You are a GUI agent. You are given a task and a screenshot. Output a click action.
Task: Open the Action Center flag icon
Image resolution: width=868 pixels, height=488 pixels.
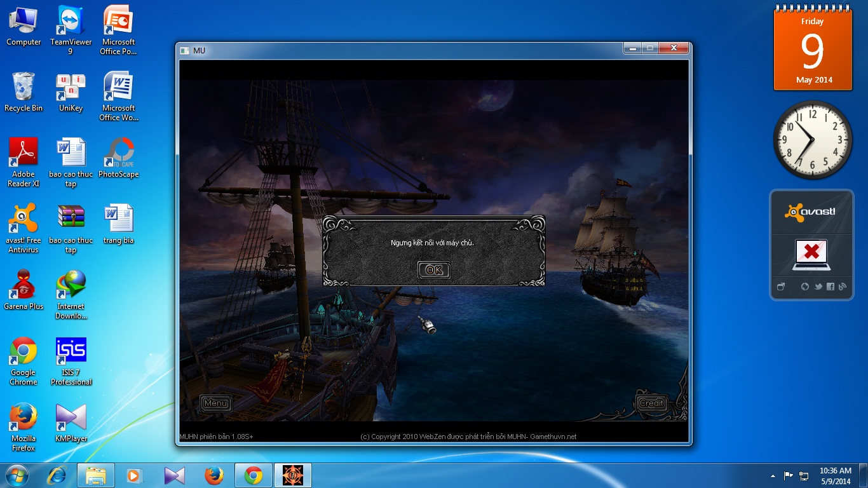click(788, 475)
